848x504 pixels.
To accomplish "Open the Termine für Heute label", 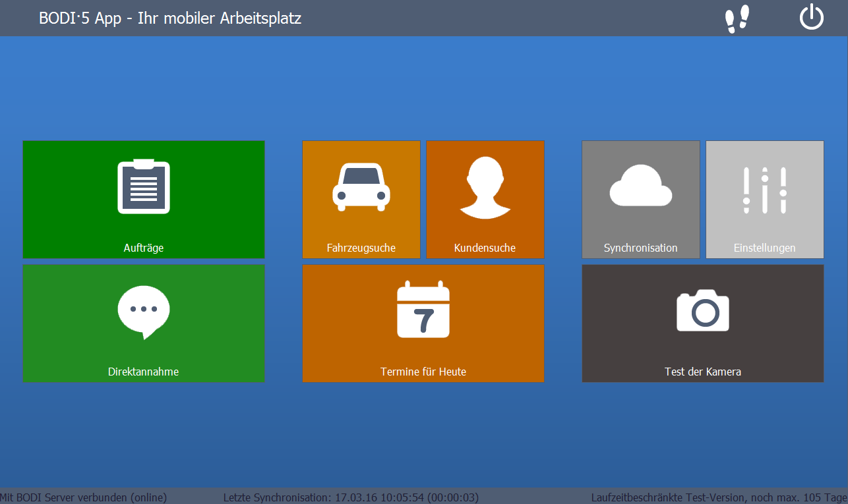I will (423, 372).
